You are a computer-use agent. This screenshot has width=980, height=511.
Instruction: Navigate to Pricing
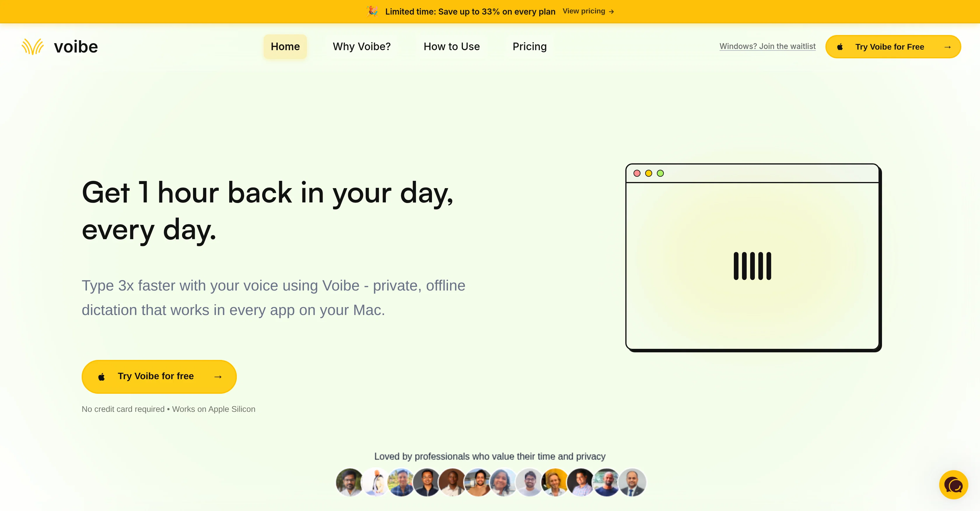point(530,46)
